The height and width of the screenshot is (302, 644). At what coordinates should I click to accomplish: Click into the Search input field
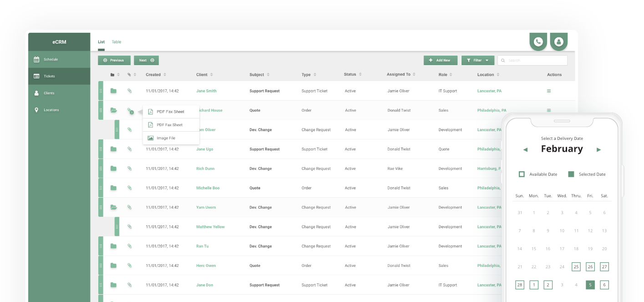point(532,60)
